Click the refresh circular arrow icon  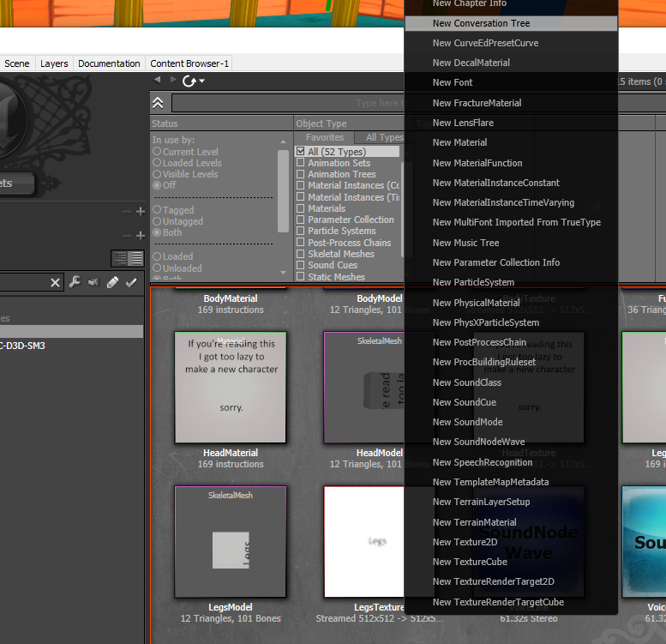pos(189,81)
